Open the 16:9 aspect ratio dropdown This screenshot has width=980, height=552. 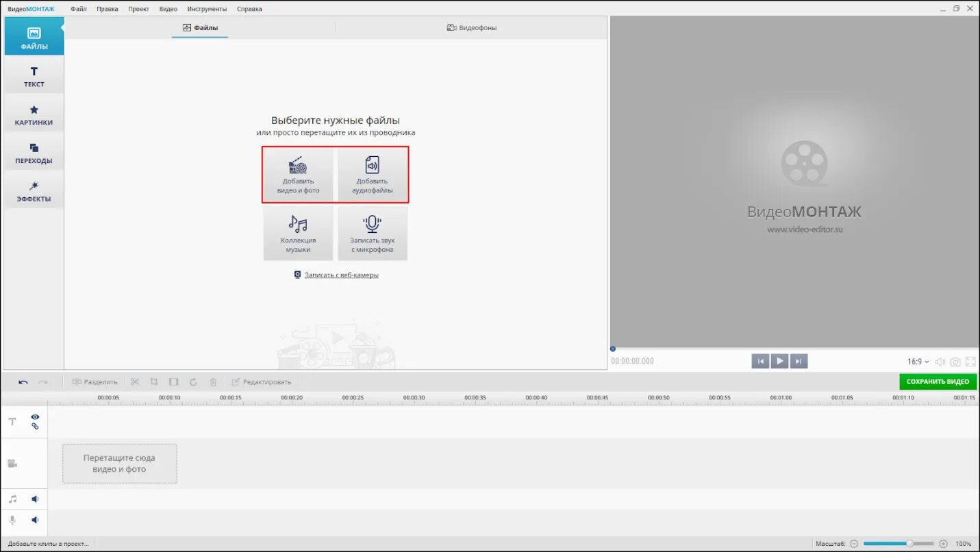[918, 362]
